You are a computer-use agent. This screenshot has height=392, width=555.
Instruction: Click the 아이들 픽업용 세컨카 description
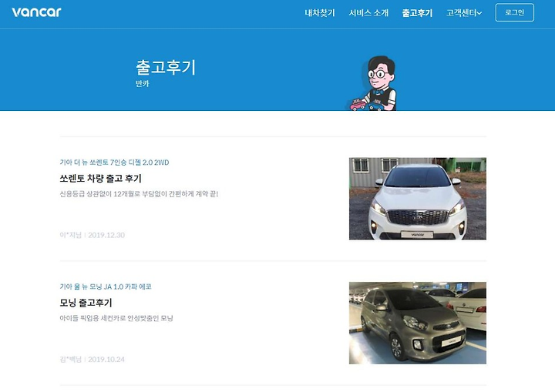tap(116, 318)
